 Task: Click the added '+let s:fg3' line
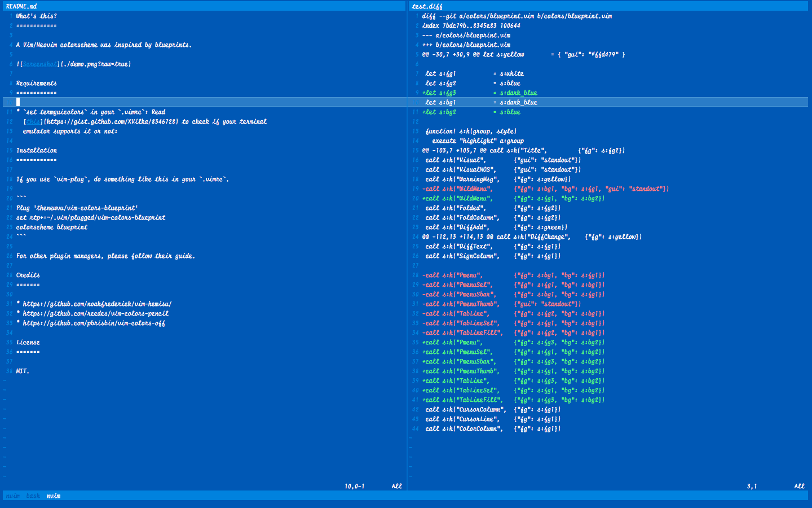(480, 93)
